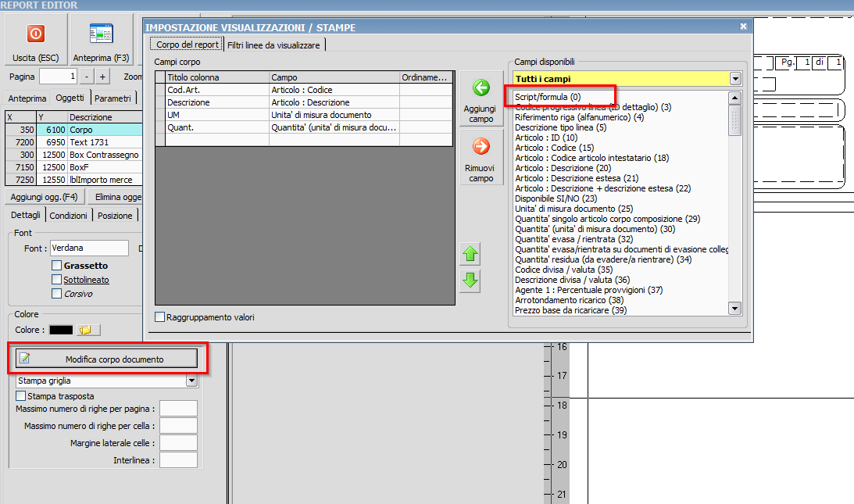854x504 pixels.
Task: Select Articolo : ID (10)
Action: 546,138
